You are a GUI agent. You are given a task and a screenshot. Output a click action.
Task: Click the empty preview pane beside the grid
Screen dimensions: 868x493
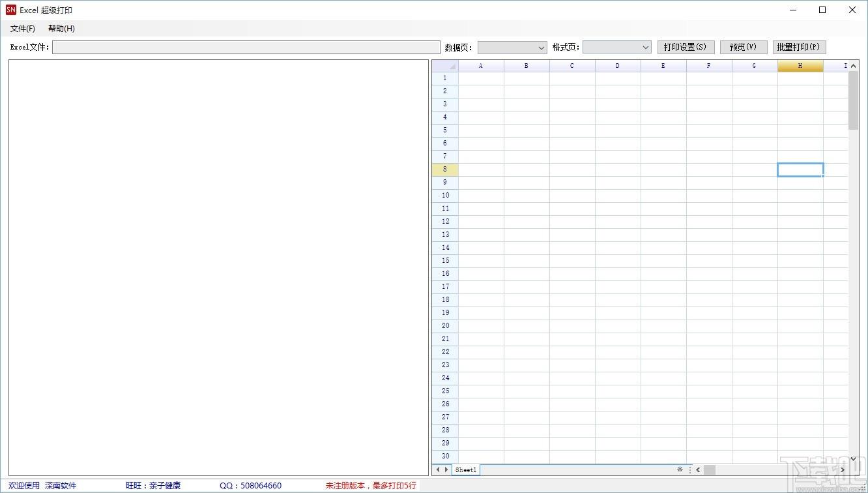pyautogui.click(x=218, y=267)
